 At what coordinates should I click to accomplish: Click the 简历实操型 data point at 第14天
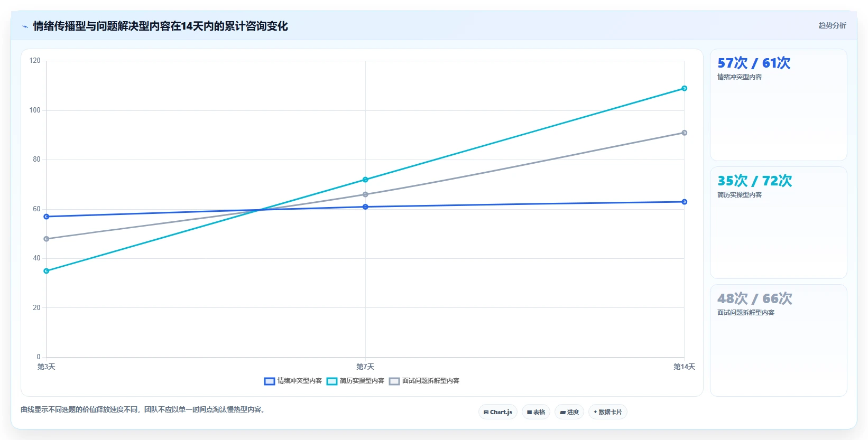pos(684,88)
